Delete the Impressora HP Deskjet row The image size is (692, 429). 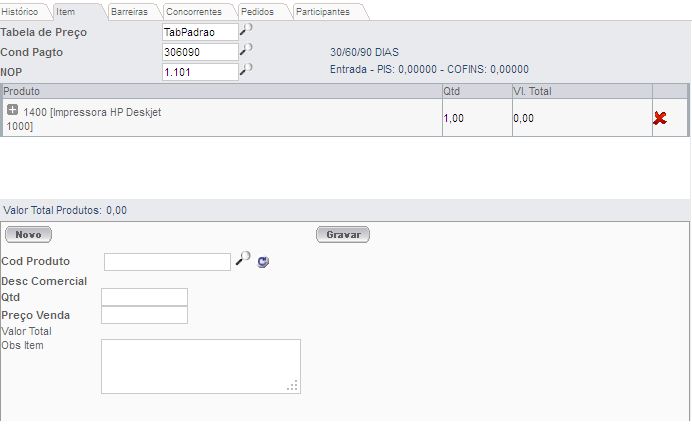coord(660,118)
